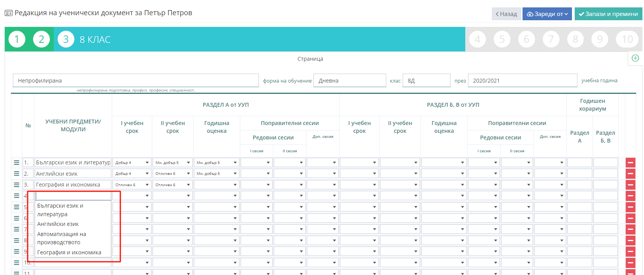Click reorder handle next to Английски език

[16, 173]
